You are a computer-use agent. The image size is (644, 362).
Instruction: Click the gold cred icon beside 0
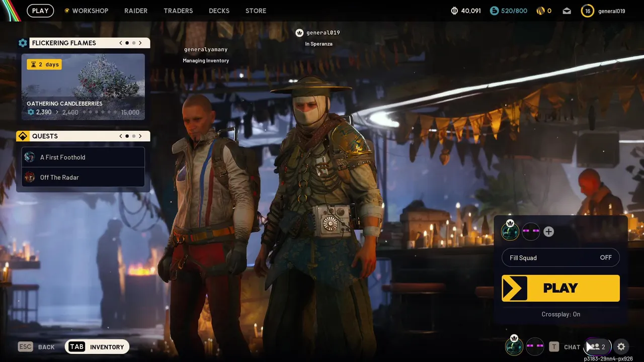point(541,11)
